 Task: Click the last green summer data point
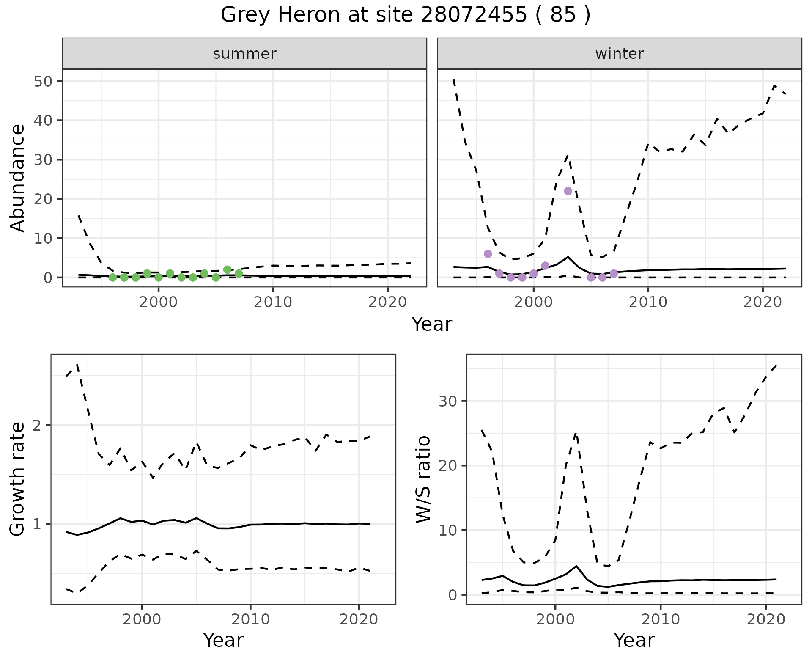pos(239,274)
